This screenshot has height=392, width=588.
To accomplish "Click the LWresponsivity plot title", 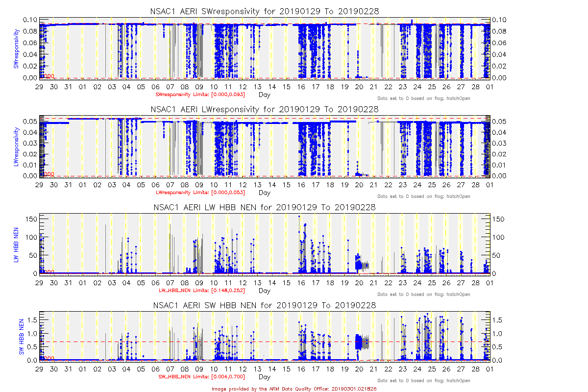I will click(x=265, y=109).
